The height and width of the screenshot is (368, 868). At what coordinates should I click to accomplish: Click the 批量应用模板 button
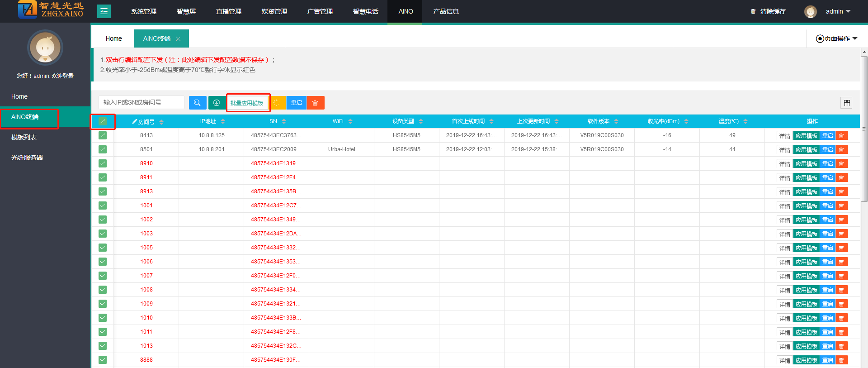point(247,103)
